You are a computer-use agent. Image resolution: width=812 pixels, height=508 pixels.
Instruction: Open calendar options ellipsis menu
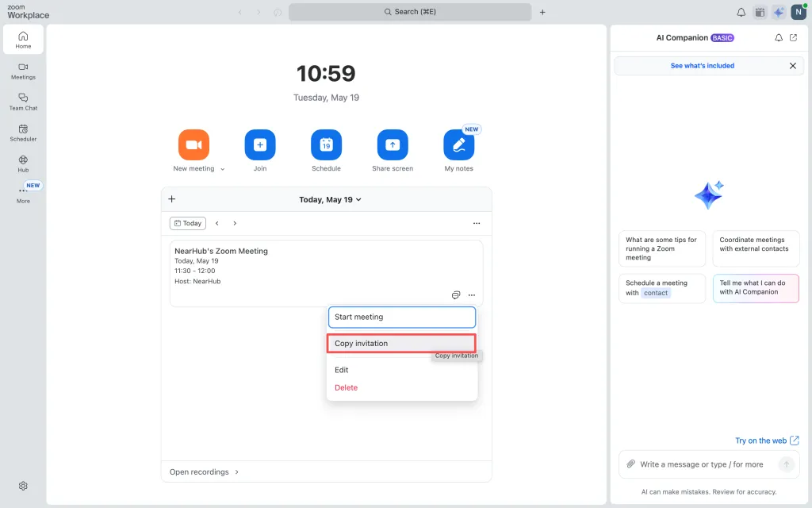click(477, 223)
